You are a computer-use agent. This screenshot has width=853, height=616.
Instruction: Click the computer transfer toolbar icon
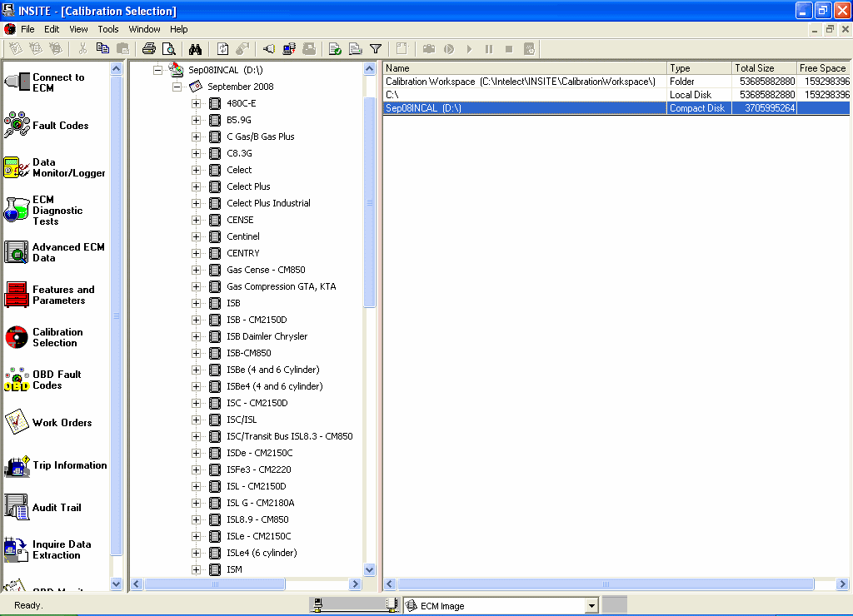(x=289, y=49)
